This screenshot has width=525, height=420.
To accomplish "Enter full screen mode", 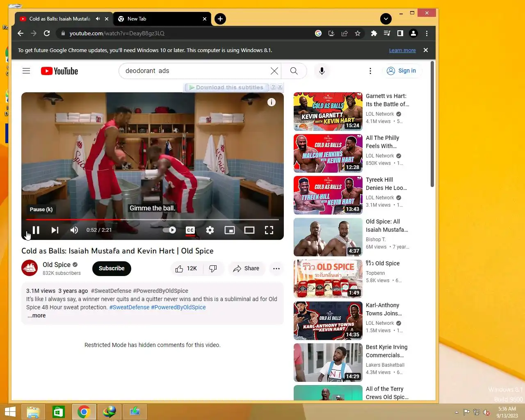I will [x=269, y=230].
